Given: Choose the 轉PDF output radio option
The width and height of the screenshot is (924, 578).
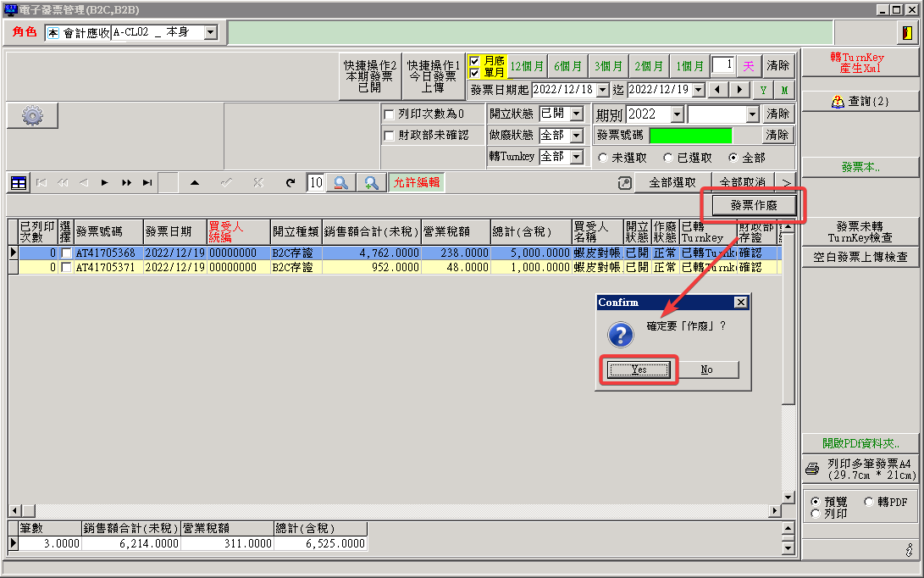Looking at the screenshot, I should click(x=869, y=502).
